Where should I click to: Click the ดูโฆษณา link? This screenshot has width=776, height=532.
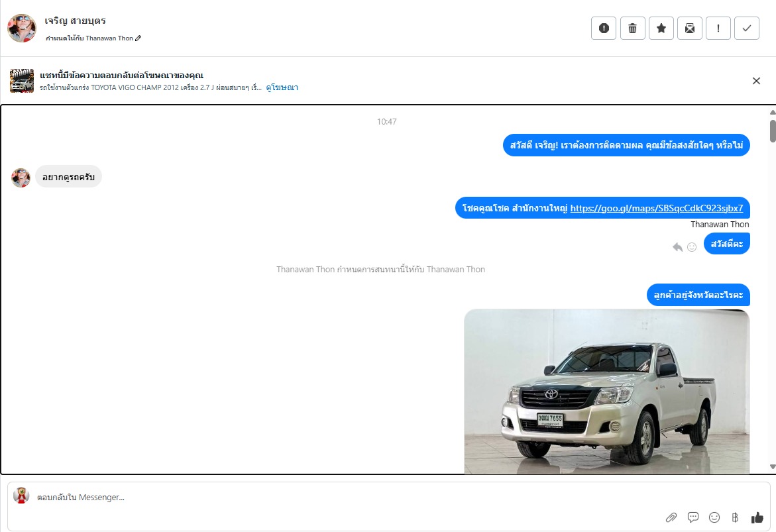(282, 87)
